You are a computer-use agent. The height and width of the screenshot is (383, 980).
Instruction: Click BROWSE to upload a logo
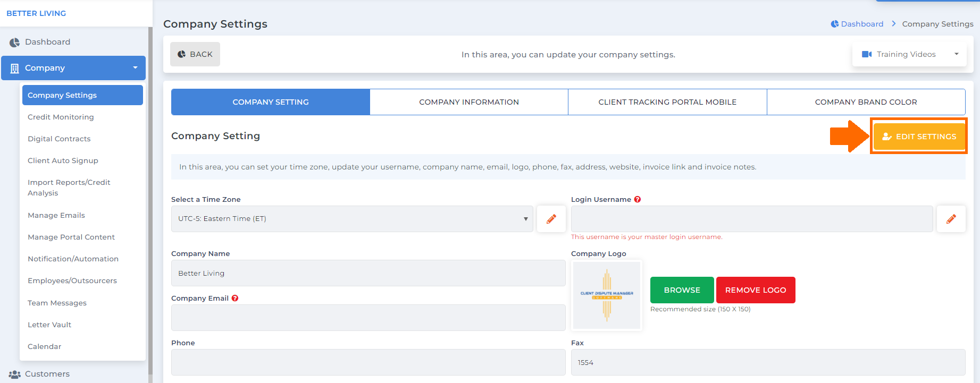(x=682, y=290)
